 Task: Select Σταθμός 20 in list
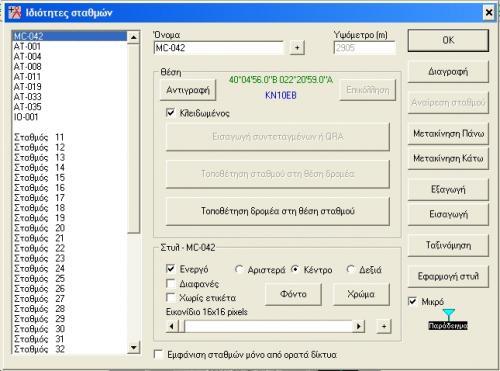click(70, 228)
